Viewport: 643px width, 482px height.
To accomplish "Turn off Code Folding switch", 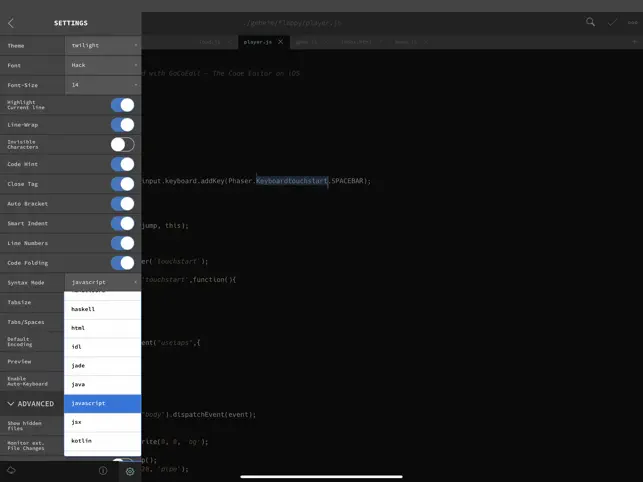I will pos(122,263).
